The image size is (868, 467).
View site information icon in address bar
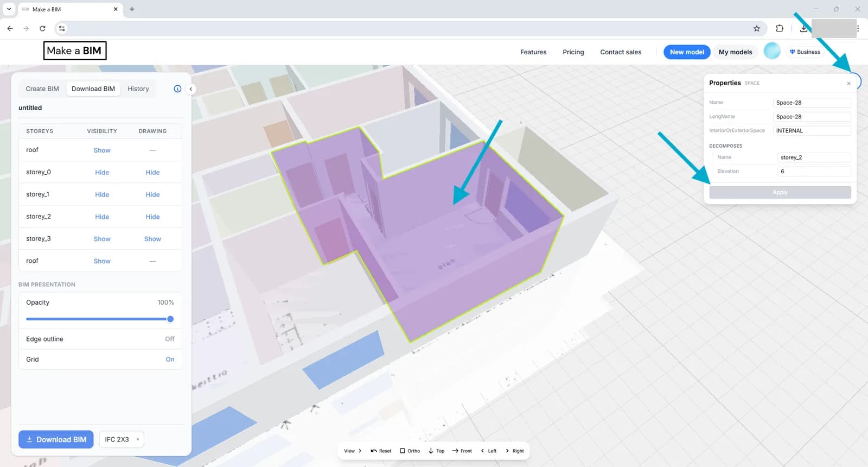[x=62, y=28]
